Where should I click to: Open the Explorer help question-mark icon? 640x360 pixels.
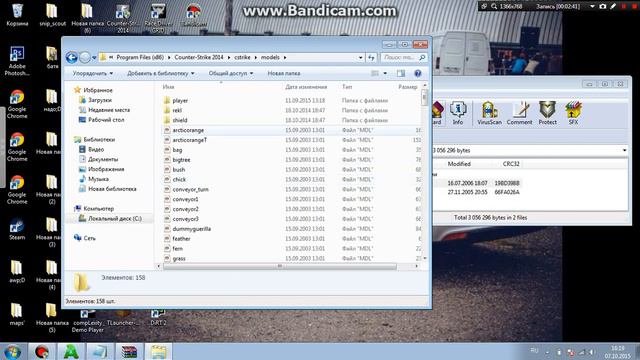[x=418, y=73]
